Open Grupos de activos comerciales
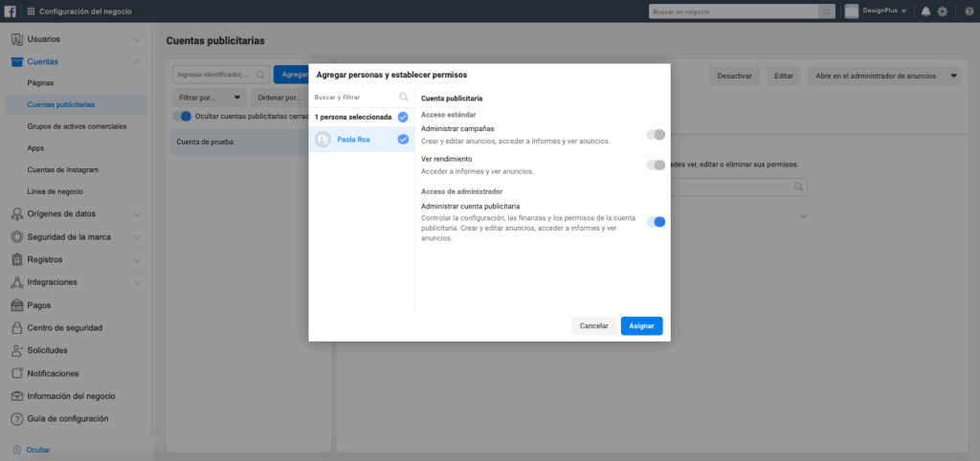 coord(77,126)
